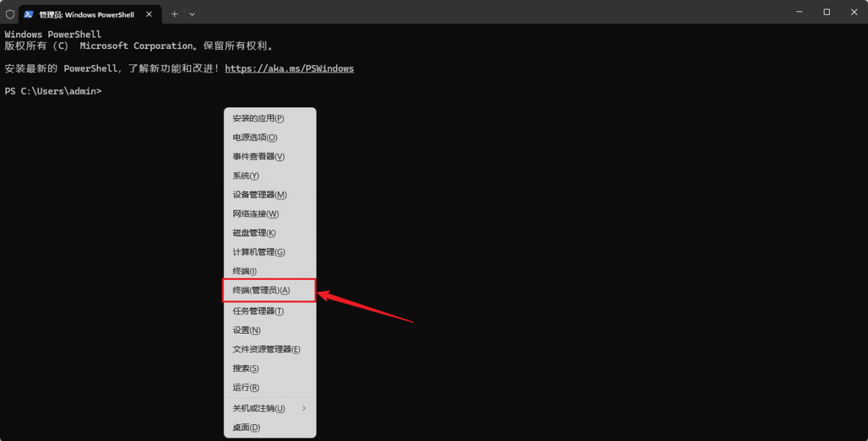Close the Windows PowerShell tab

[x=149, y=14]
